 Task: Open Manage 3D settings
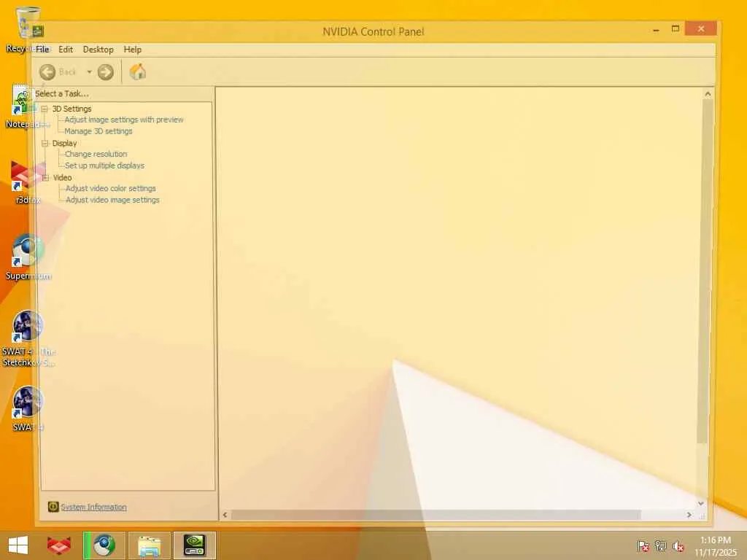(98, 131)
